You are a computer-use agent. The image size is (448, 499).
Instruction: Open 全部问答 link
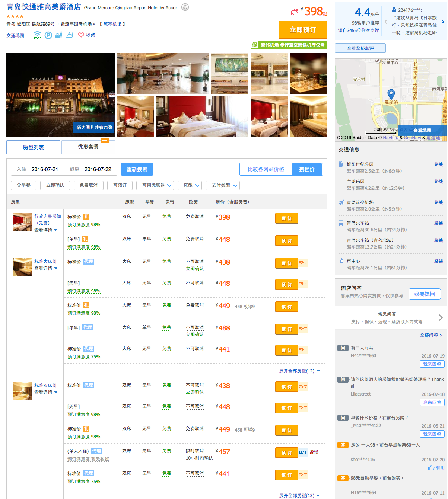coord(431,335)
